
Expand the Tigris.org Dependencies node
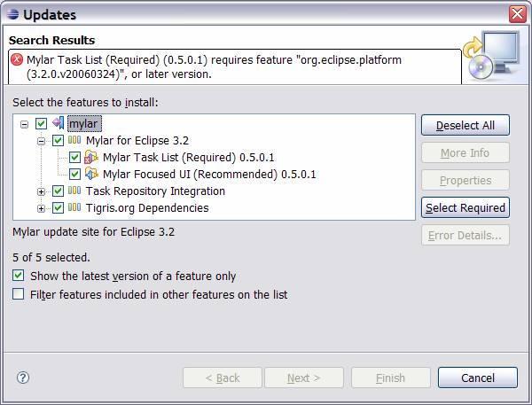tap(41, 208)
